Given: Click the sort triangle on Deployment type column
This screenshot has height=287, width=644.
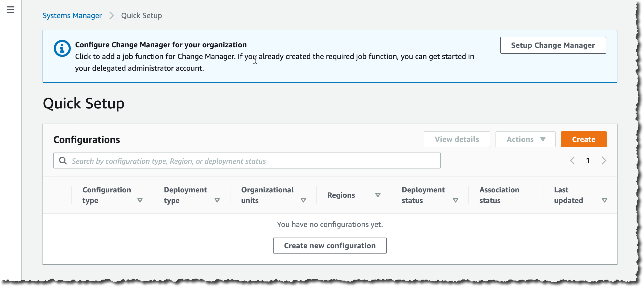Looking at the screenshot, I should tap(217, 201).
